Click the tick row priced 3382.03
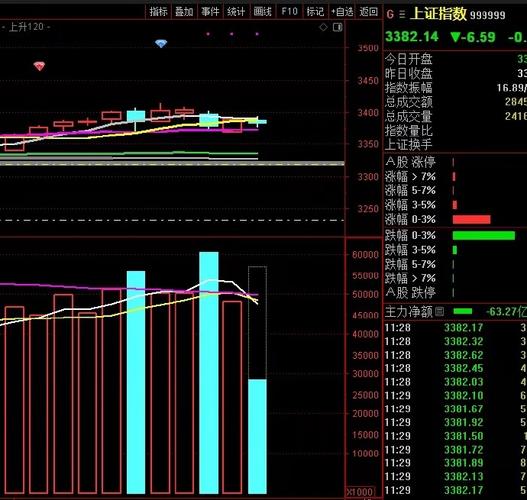This screenshot has width=527, height=500. [455, 382]
